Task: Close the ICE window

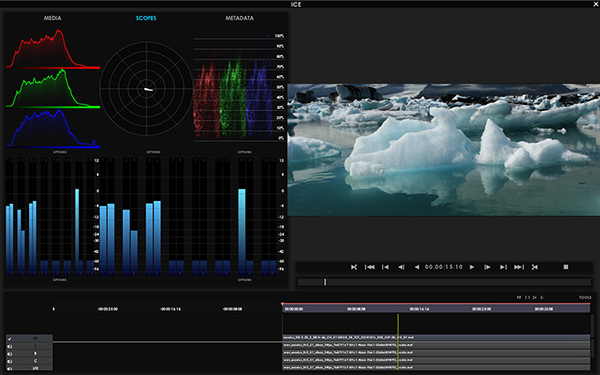Action: (x=596, y=4)
